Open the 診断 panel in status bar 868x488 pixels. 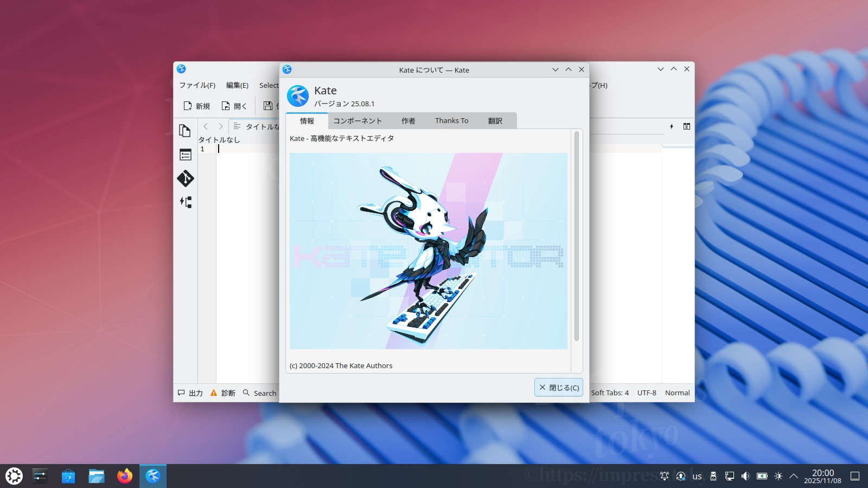point(223,393)
